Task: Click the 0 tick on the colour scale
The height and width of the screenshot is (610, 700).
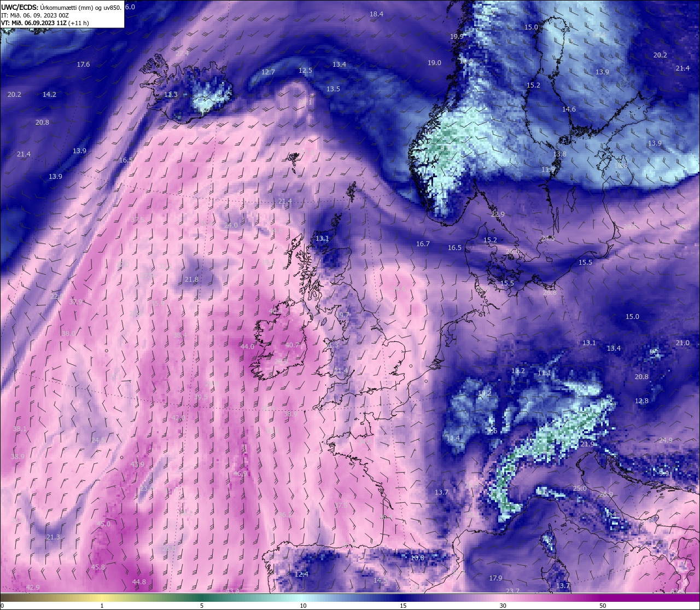Action: (2, 606)
